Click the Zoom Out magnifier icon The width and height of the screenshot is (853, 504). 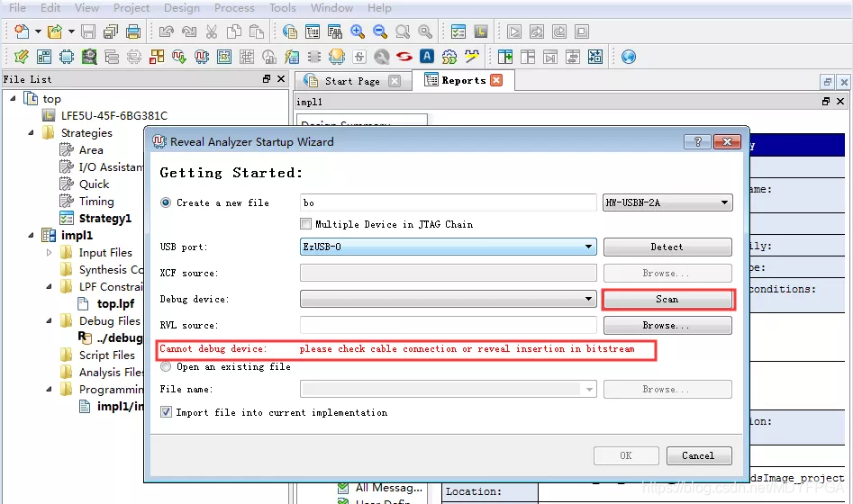point(380,31)
